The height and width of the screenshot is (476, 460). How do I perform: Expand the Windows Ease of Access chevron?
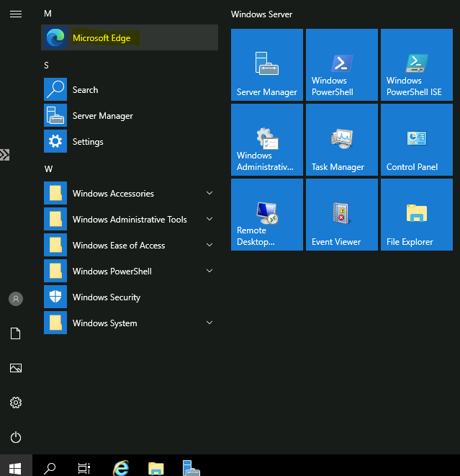209,245
